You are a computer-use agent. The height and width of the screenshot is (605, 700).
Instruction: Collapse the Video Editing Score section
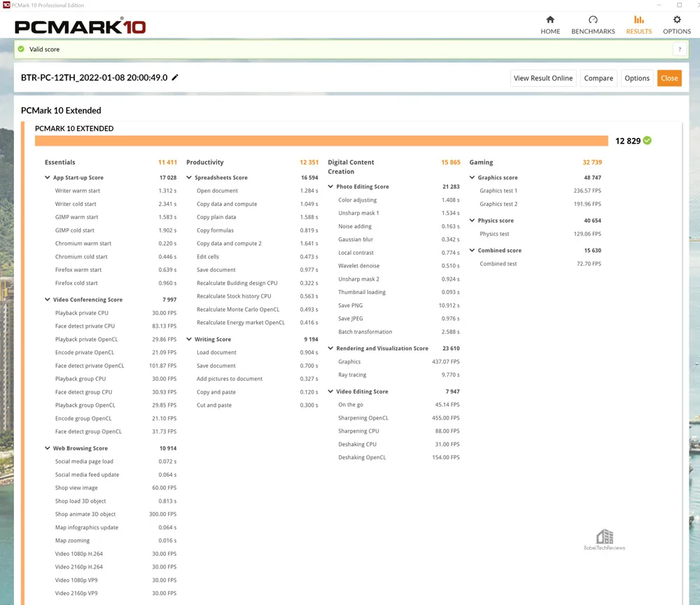coord(330,391)
